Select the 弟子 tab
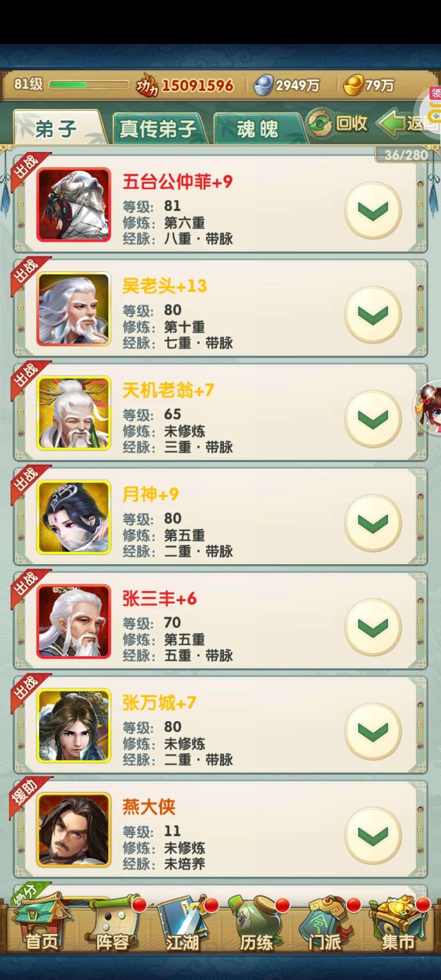This screenshot has width=441, height=980. pos(56,127)
